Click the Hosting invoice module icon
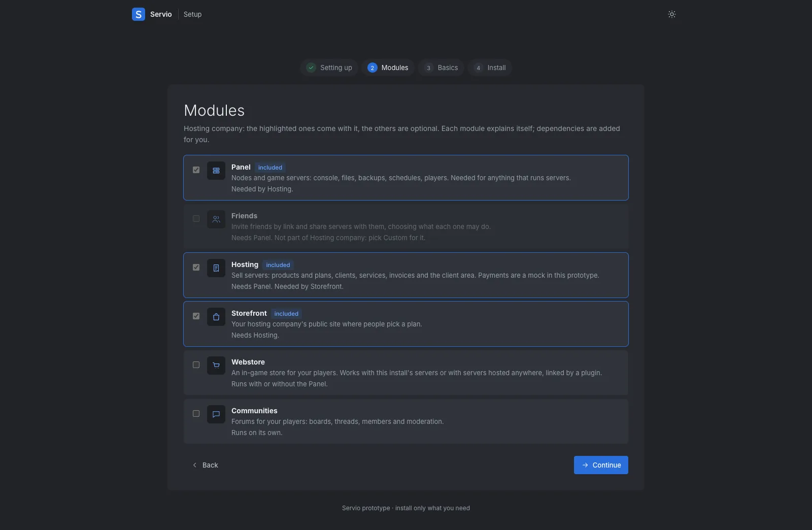812x530 pixels. pyautogui.click(x=216, y=268)
